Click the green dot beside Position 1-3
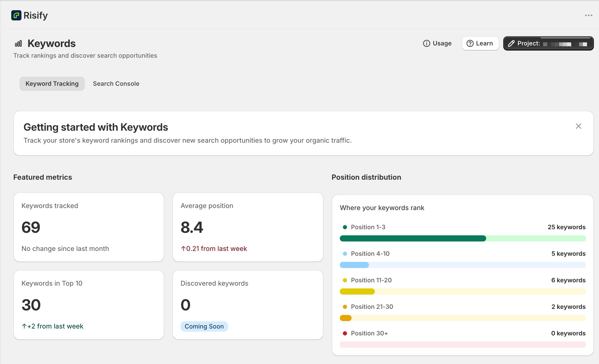Screen dimensions: 599x364 coord(345,227)
